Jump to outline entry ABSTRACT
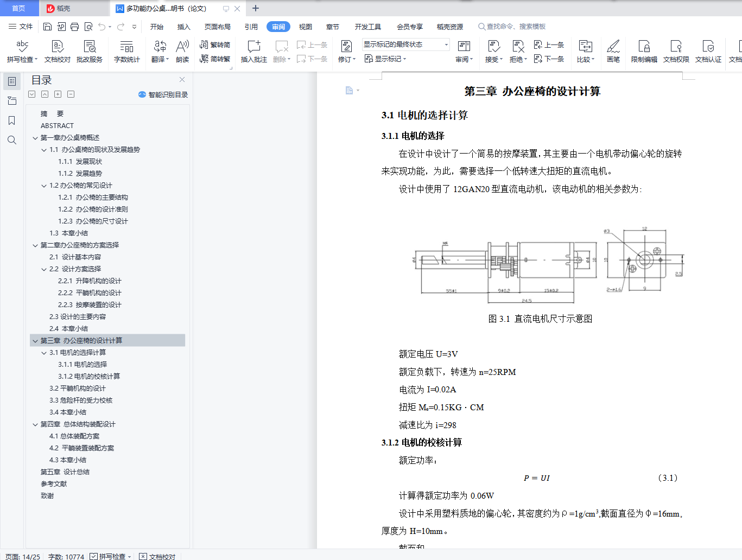This screenshot has width=742, height=560. pos(57,126)
